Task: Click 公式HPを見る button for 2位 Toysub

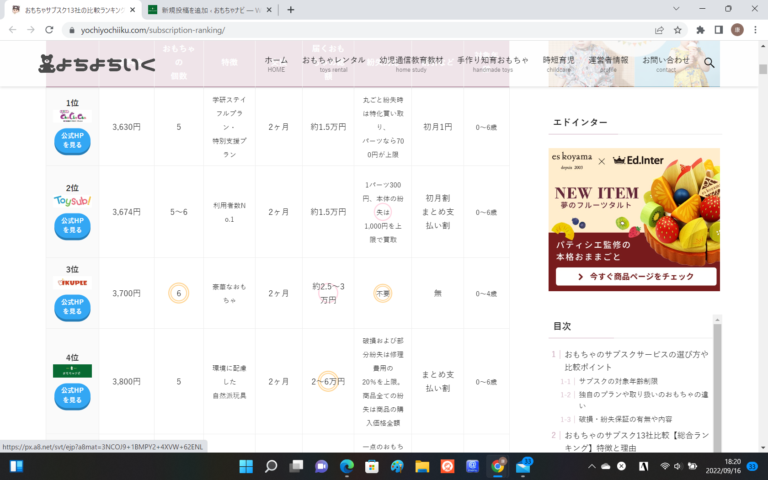Action: (x=72, y=226)
